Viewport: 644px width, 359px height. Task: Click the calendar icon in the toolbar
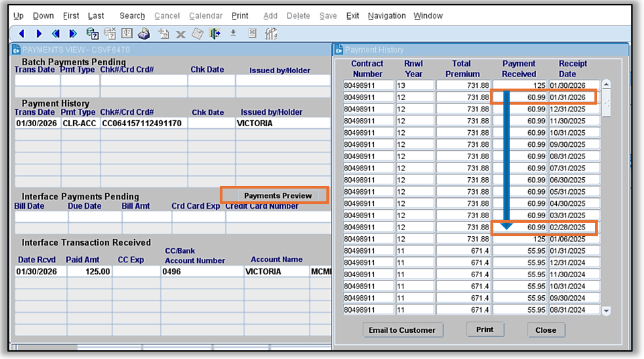(127, 34)
